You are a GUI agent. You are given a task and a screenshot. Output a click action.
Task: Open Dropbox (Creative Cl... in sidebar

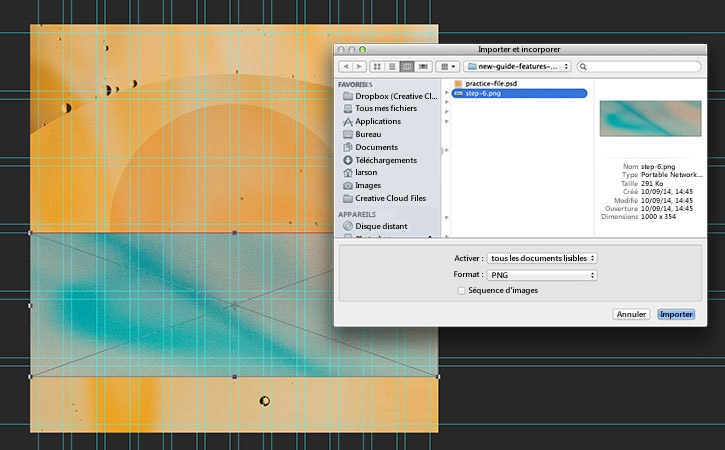[390, 96]
